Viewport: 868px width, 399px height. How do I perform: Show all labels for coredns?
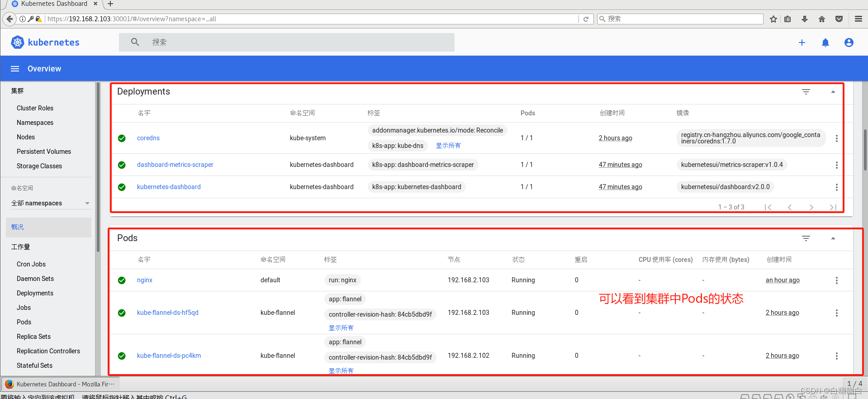point(448,146)
